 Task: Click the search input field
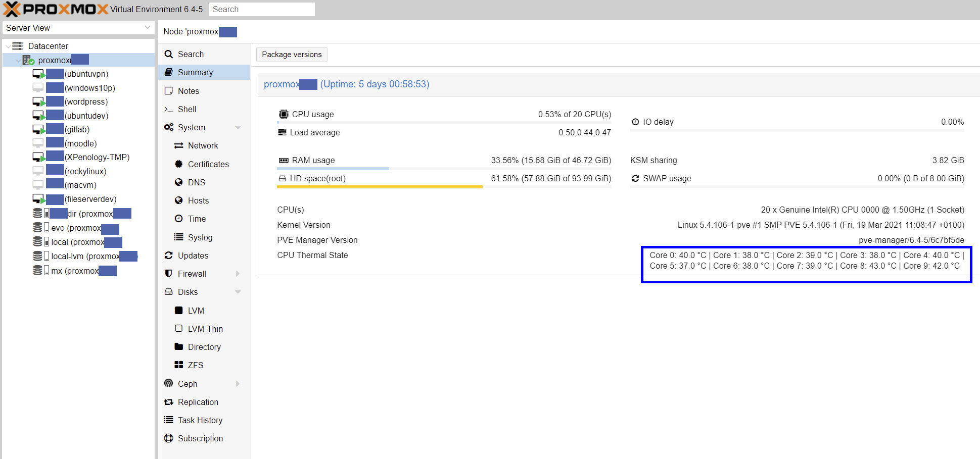[261, 9]
